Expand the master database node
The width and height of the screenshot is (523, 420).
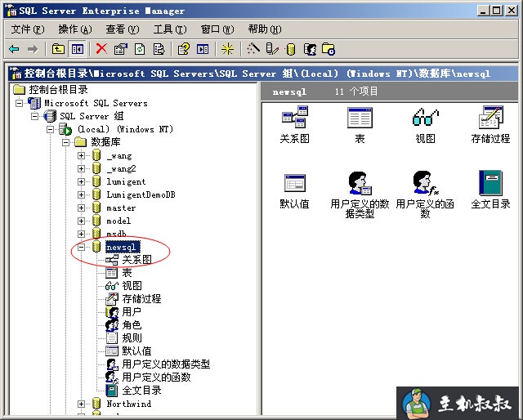pyautogui.click(x=81, y=208)
